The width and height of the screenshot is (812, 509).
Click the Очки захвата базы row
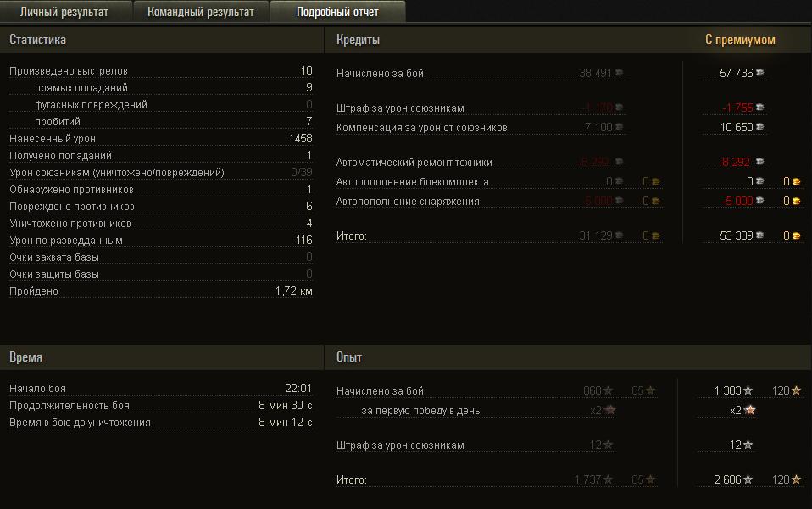[161, 257]
